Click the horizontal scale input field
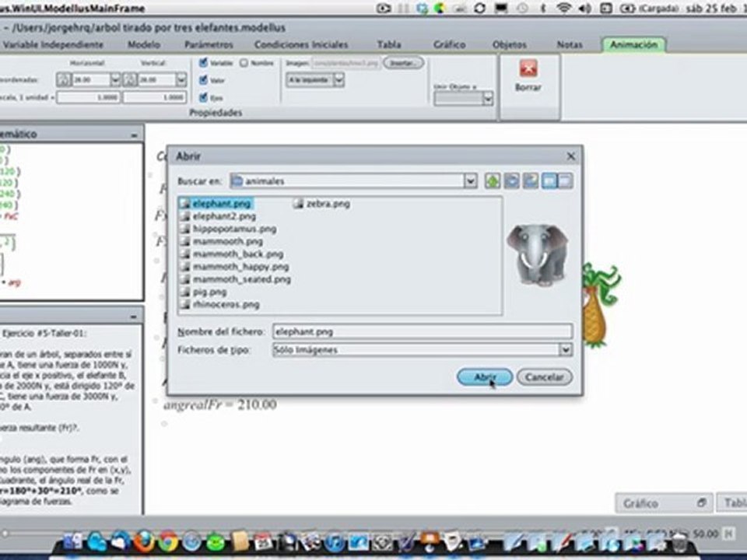Image resolution: width=747 pixels, height=560 pixels. pos(89,97)
